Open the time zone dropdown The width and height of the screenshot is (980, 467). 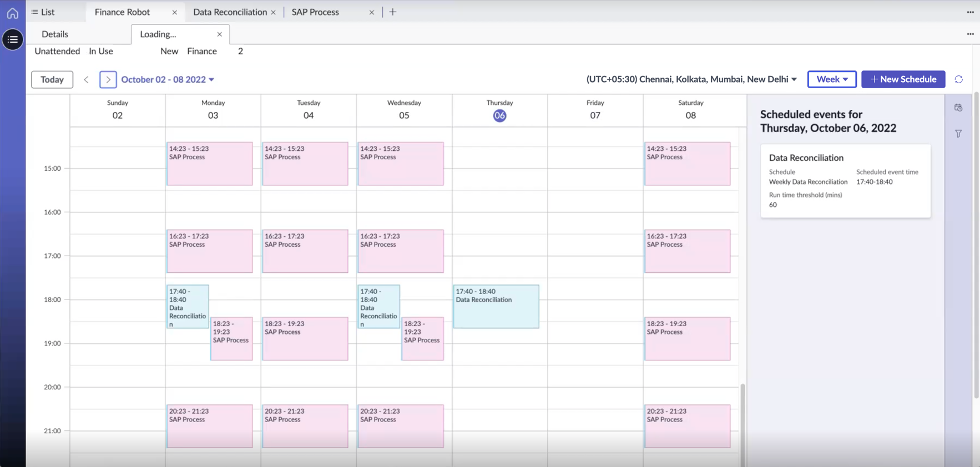[691, 79]
